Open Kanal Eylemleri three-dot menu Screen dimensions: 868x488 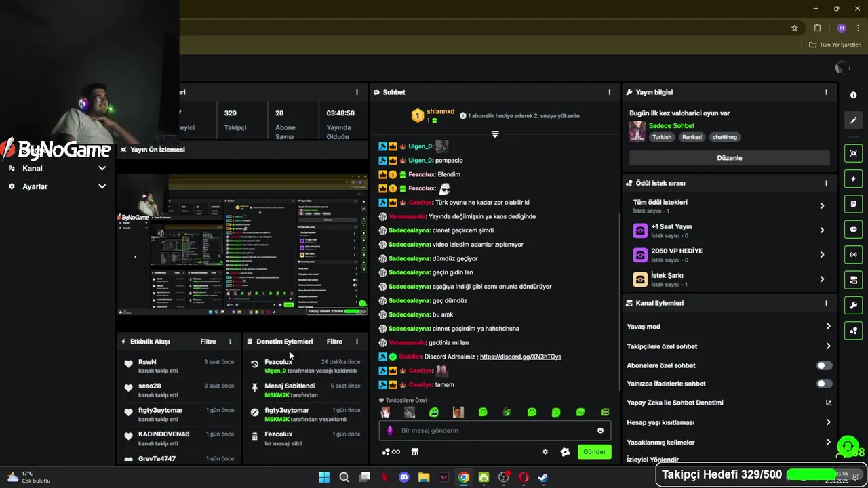coord(826,303)
